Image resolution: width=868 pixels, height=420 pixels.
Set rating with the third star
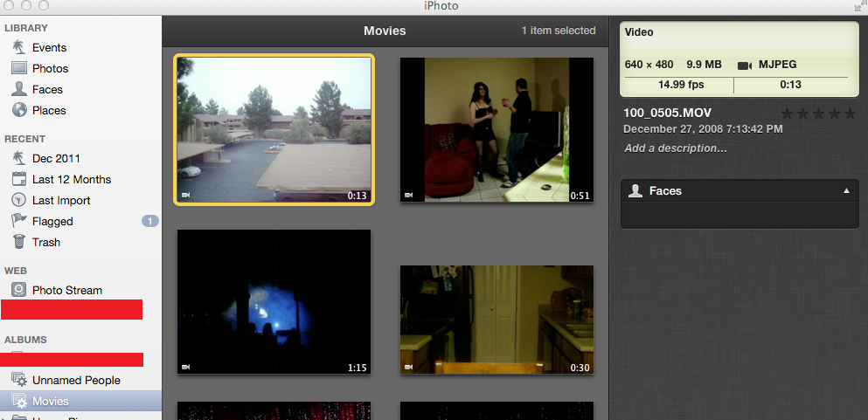tap(819, 114)
